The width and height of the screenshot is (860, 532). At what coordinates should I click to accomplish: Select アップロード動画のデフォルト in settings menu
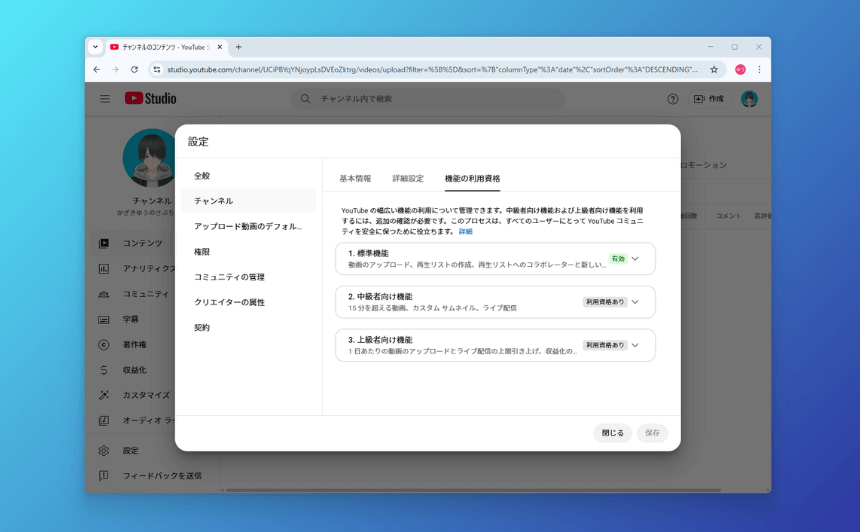pyautogui.click(x=248, y=226)
